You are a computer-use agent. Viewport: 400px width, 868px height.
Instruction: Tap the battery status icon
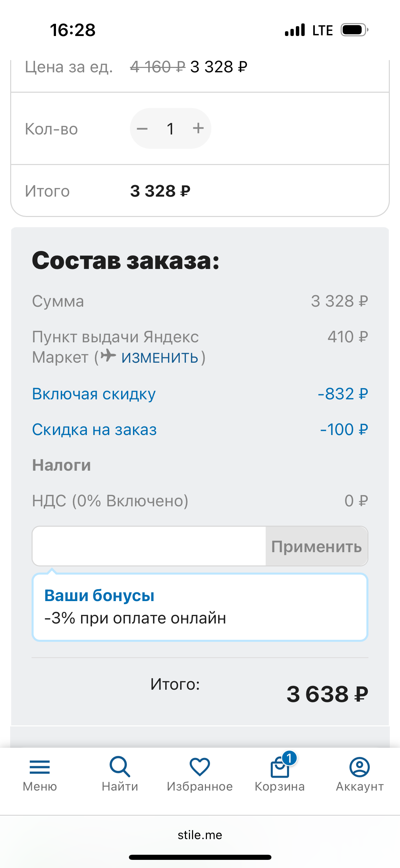pyautogui.click(x=354, y=30)
